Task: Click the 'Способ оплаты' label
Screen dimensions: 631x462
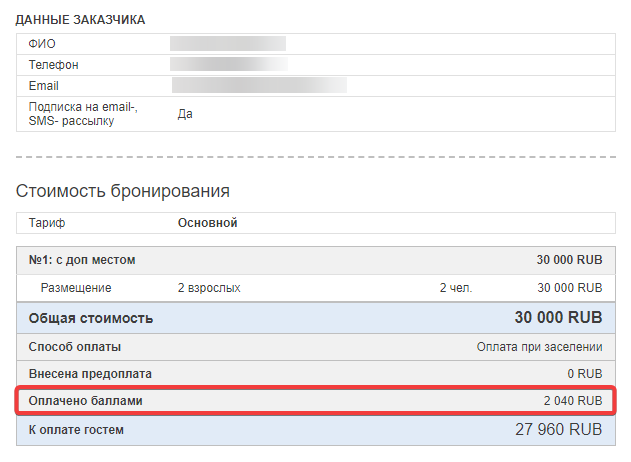Action: pos(74,347)
